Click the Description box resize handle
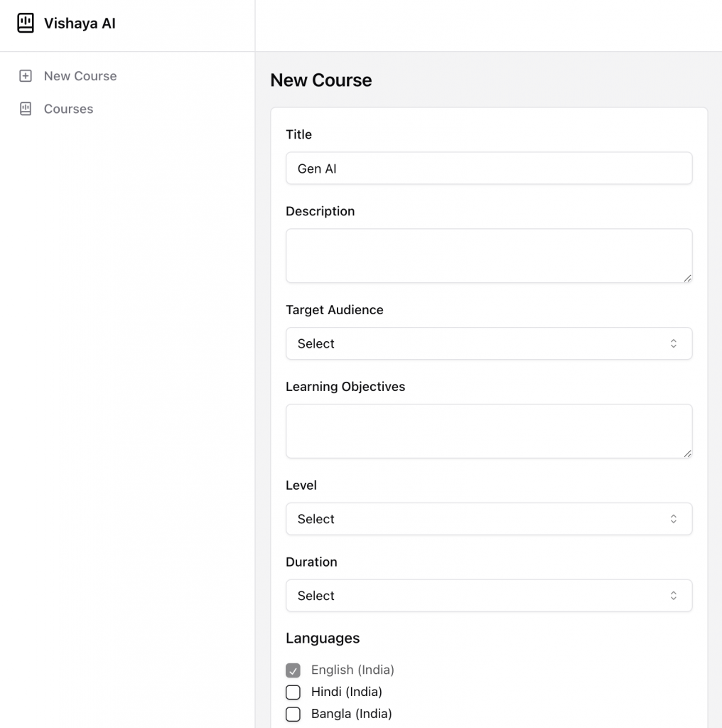This screenshot has width=722, height=728. pyautogui.click(x=687, y=278)
